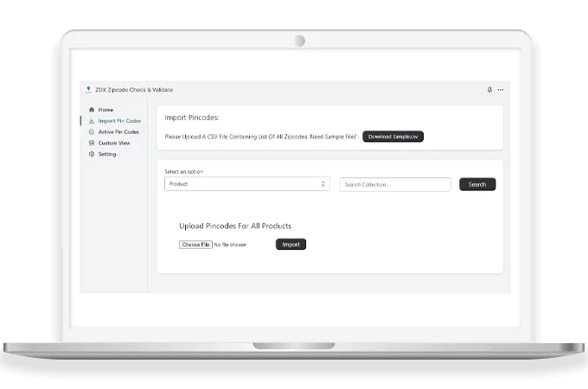This screenshot has width=588, height=389.
Task: Click the Home icon in sidebar
Action: [x=92, y=110]
